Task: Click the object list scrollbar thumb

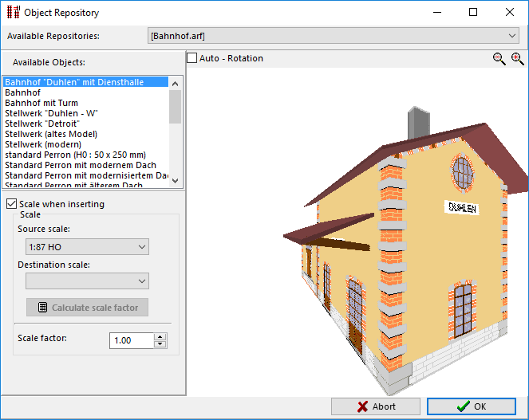Action: (x=175, y=107)
